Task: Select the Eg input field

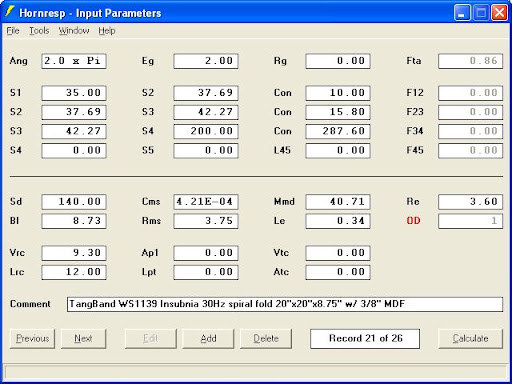Action: pyautogui.click(x=206, y=61)
